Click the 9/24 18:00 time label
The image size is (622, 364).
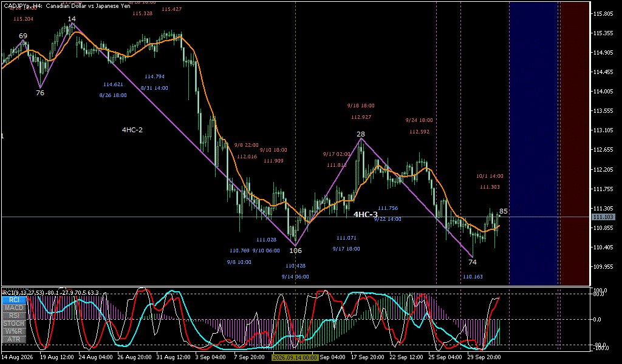click(419, 120)
